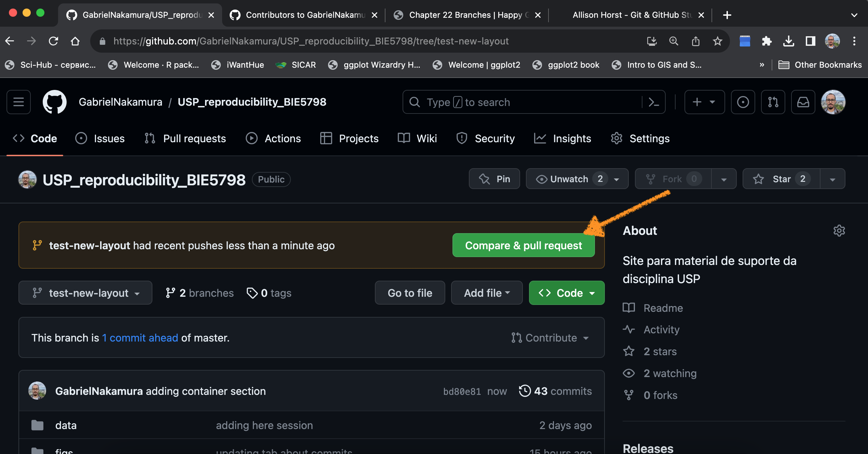Click the GitHub Octocat logo
This screenshot has height=454, width=868.
[55, 102]
